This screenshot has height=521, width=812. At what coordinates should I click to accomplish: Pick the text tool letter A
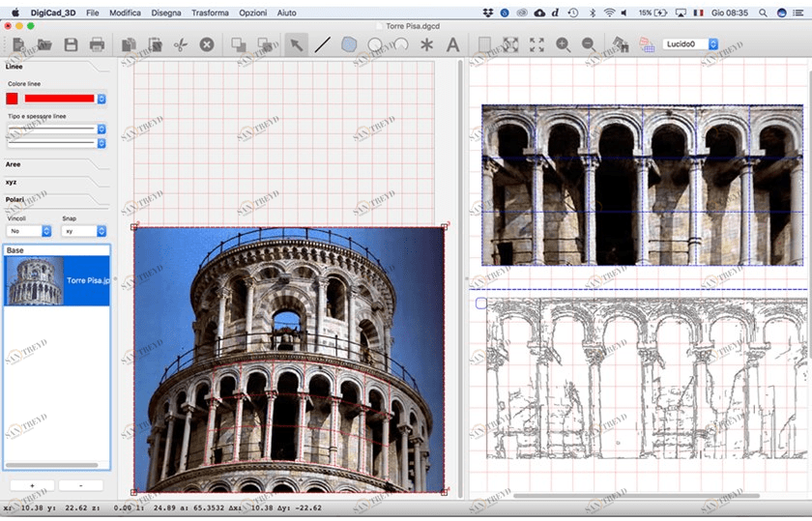[x=452, y=44]
